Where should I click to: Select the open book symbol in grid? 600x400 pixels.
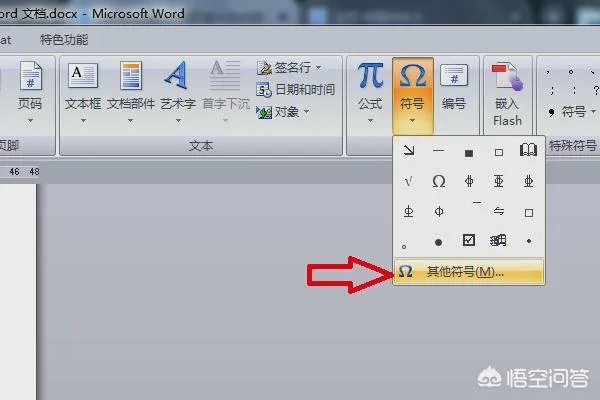click(529, 152)
